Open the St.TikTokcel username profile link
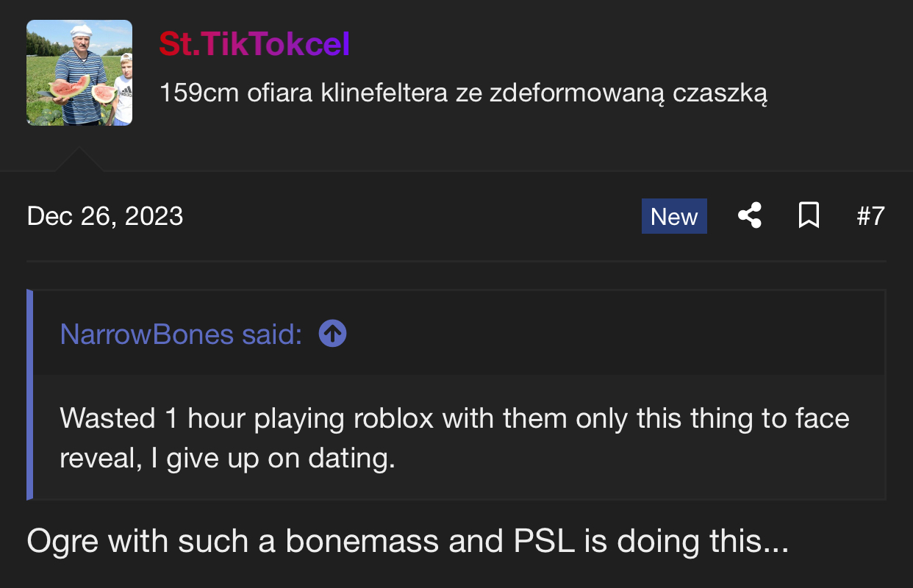913x588 pixels. (x=254, y=45)
